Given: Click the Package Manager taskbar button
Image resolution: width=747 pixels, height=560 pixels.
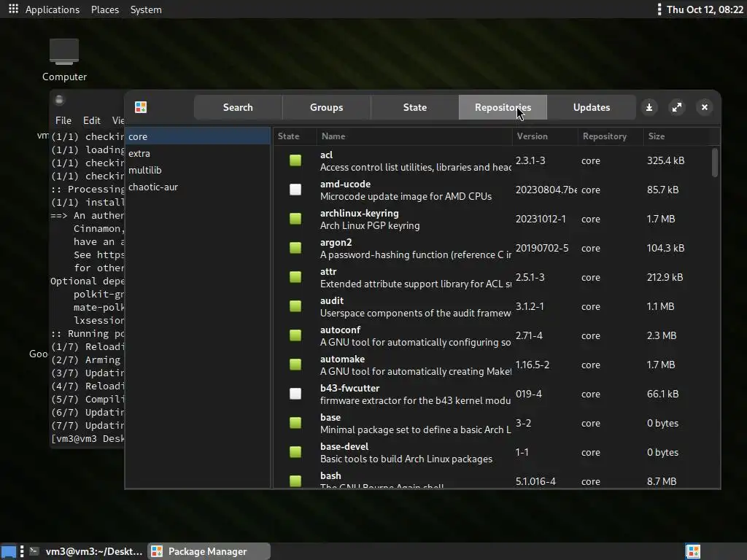Looking at the screenshot, I should click(209, 551).
